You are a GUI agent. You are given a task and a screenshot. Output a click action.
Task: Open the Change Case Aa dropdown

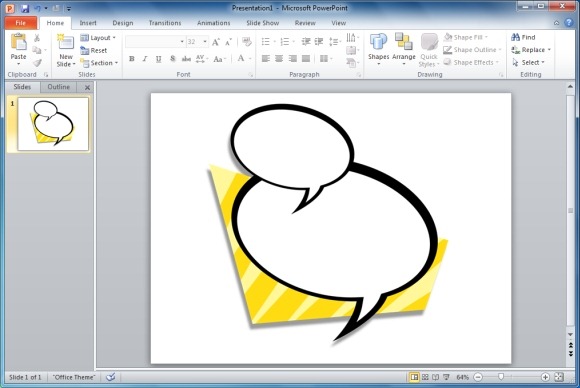[220, 59]
